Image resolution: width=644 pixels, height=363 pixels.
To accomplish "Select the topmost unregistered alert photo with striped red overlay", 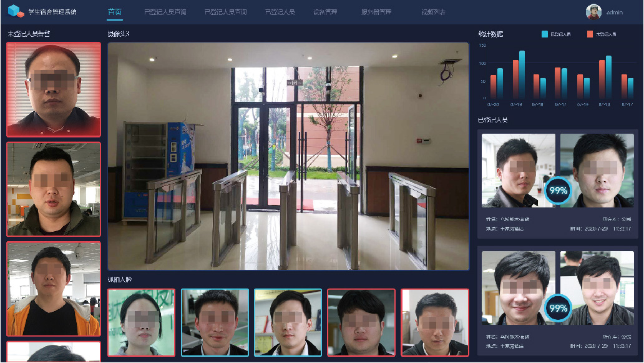I will pyautogui.click(x=53, y=89).
